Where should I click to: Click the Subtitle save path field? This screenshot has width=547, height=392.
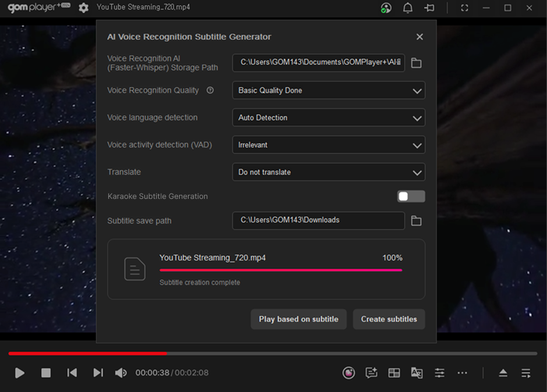tap(318, 220)
